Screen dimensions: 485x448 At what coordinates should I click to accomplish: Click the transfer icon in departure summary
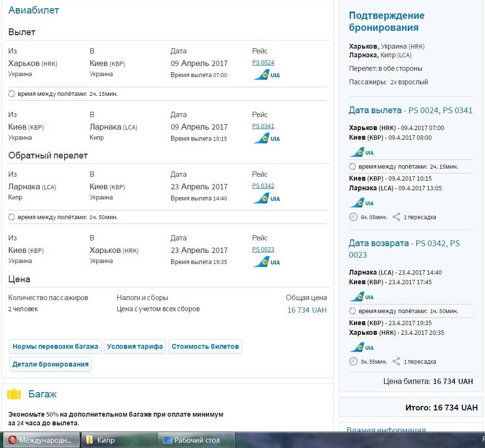tap(396, 217)
